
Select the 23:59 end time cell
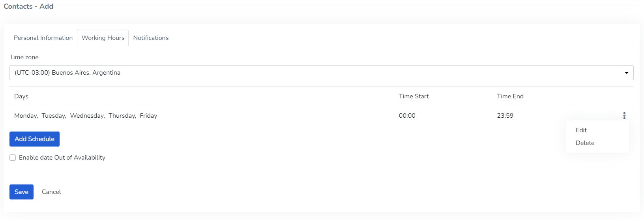[x=505, y=116]
